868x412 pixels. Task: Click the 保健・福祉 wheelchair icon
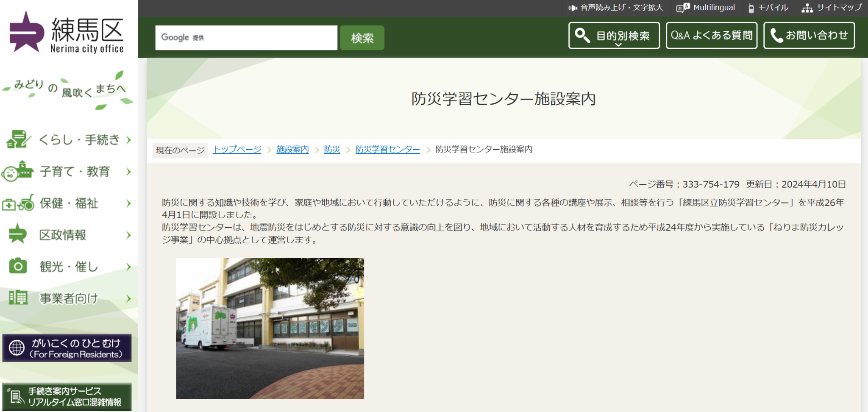point(18,203)
